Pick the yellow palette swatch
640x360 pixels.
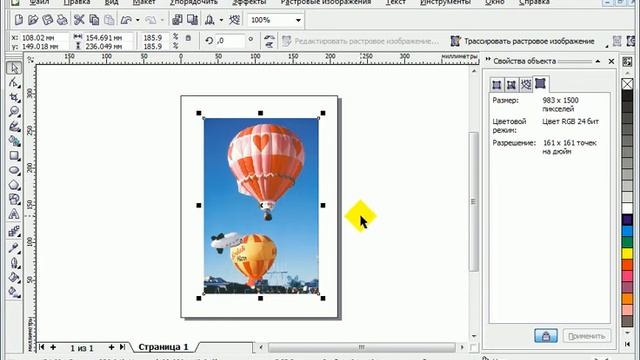click(627, 253)
